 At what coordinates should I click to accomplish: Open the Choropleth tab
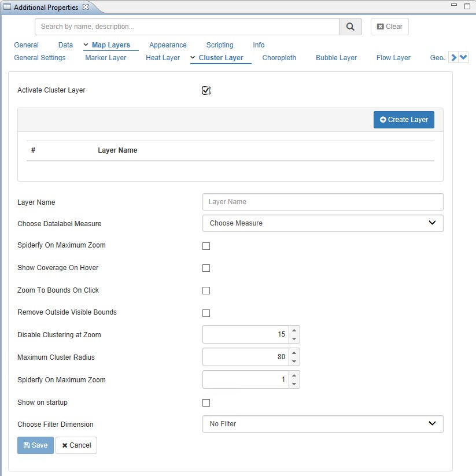279,58
